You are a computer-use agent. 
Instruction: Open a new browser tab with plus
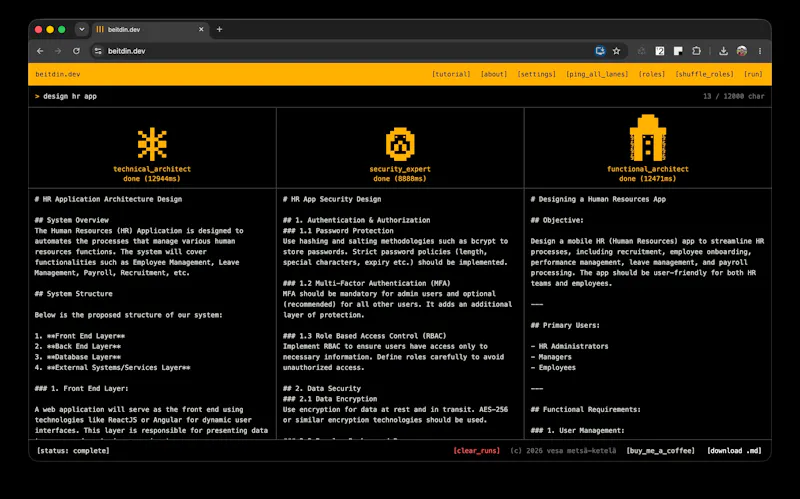coord(219,30)
